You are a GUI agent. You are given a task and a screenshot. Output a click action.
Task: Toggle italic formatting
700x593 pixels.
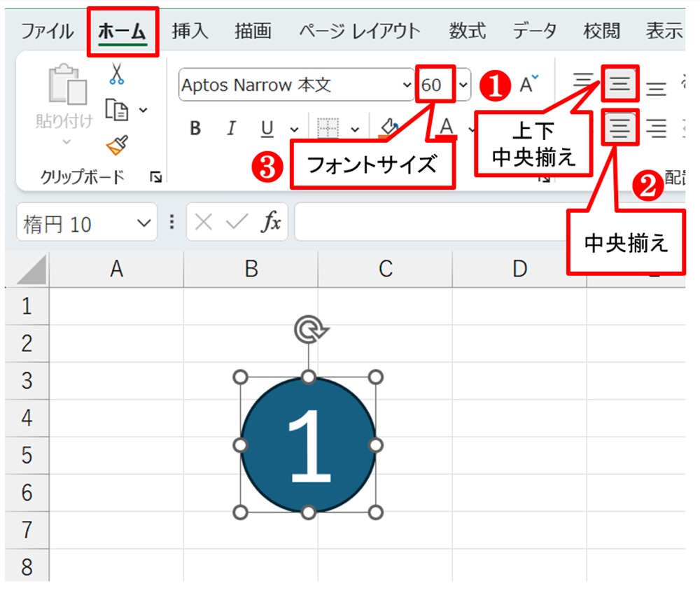(x=230, y=129)
